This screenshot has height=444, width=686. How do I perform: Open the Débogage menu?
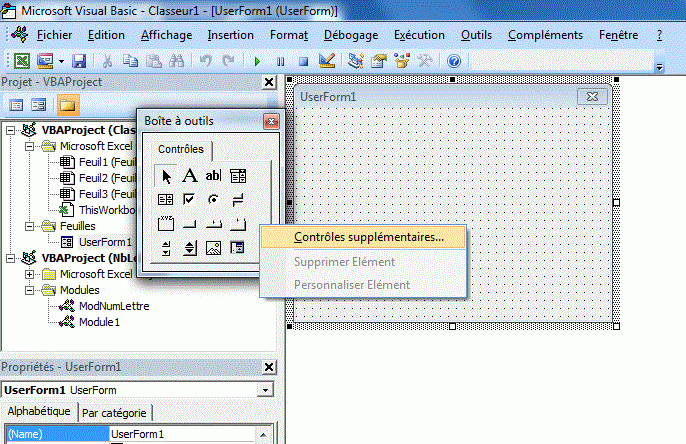coord(351,35)
